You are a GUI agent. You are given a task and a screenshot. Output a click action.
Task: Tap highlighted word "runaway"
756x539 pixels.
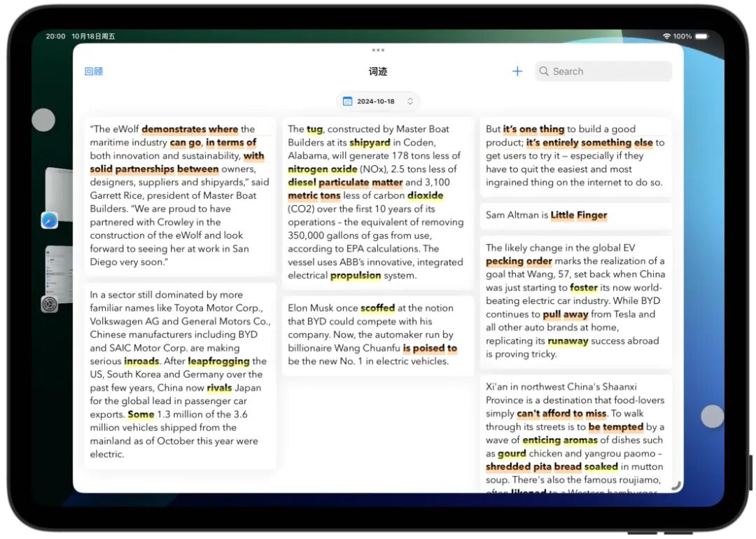568,341
